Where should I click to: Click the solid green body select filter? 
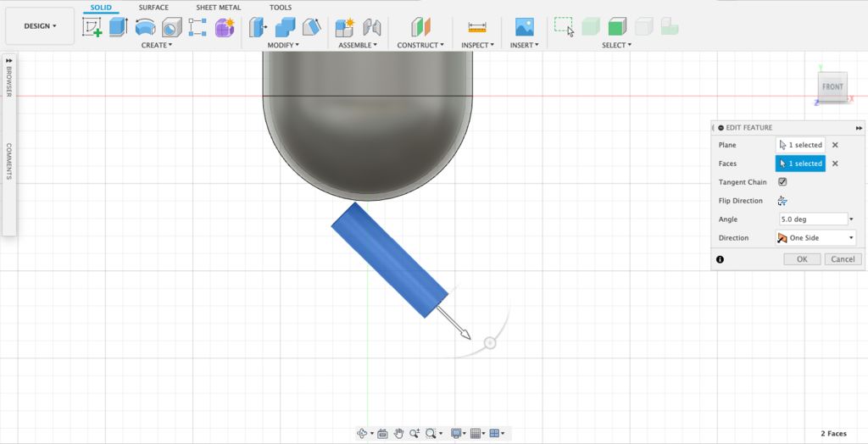[x=617, y=26]
